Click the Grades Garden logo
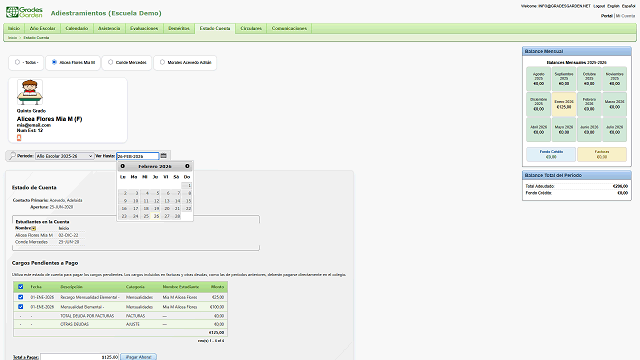This screenshot has width=640, height=360. [24, 12]
